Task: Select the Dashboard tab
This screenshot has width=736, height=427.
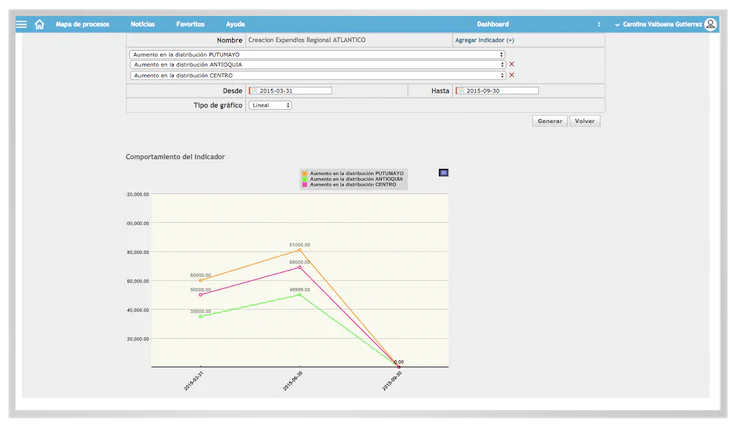Action: 493,24
